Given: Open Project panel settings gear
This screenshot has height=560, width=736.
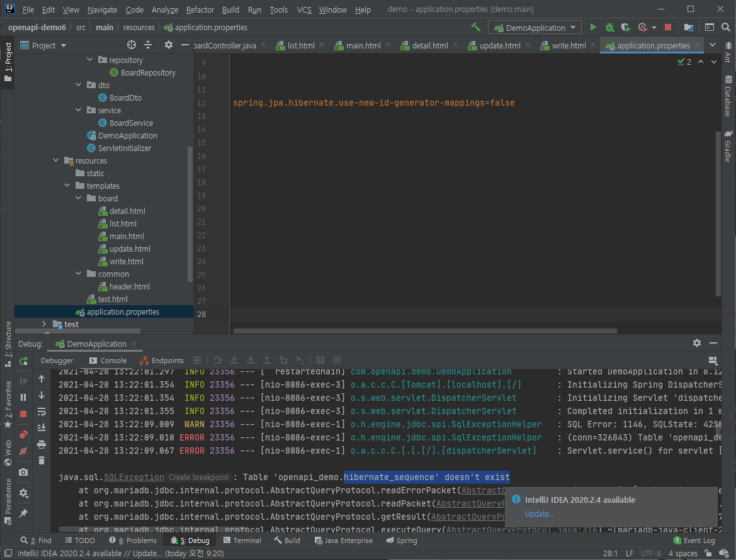Looking at the screenshot, I should pyautogui.click(x=169, y=45).
